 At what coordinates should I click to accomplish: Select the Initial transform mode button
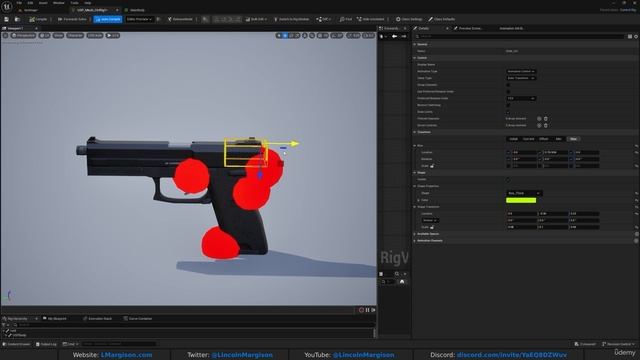pos(513,139)
